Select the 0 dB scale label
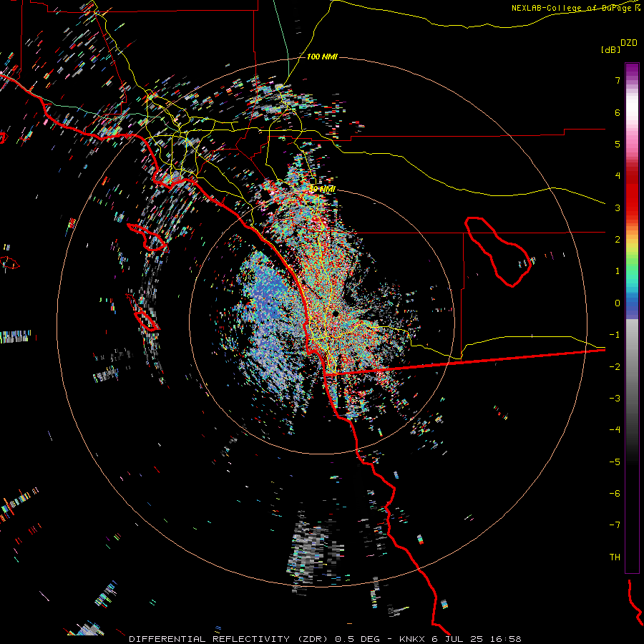The height and width of the screenshot is (644, 644). 618,303
